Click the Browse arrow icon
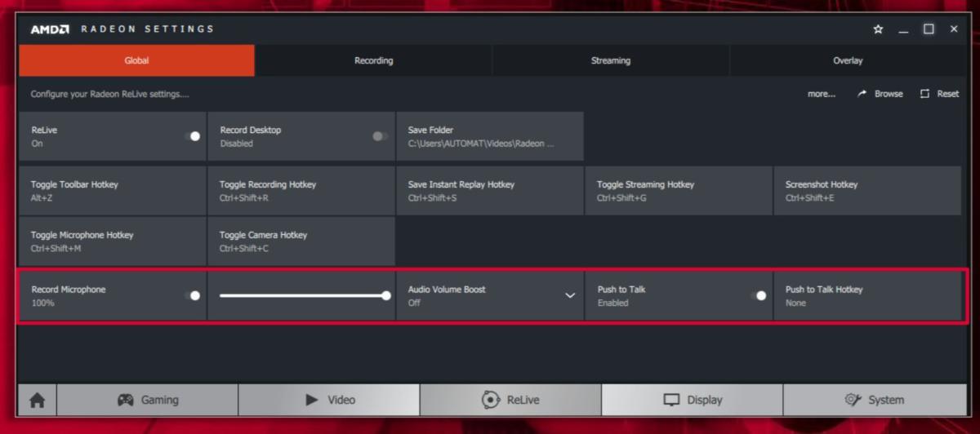980x434 pixels. [862, 94]
